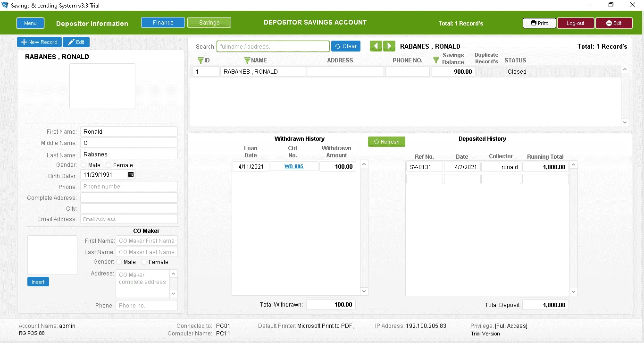
Task: Select the depositor Female gender option
Action: (109, 165)
